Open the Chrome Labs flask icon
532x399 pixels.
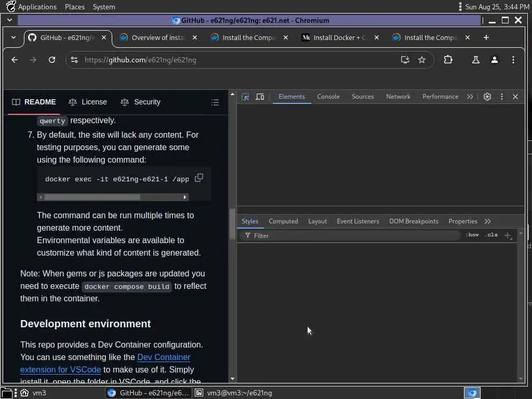pyautogui.click(x=476, y=60)
